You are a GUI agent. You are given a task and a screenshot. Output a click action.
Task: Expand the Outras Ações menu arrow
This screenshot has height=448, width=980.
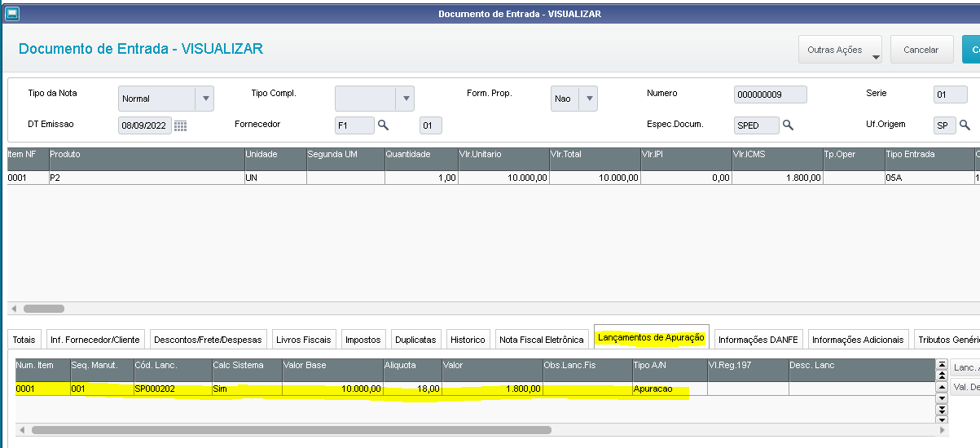(x=876, y=57)
